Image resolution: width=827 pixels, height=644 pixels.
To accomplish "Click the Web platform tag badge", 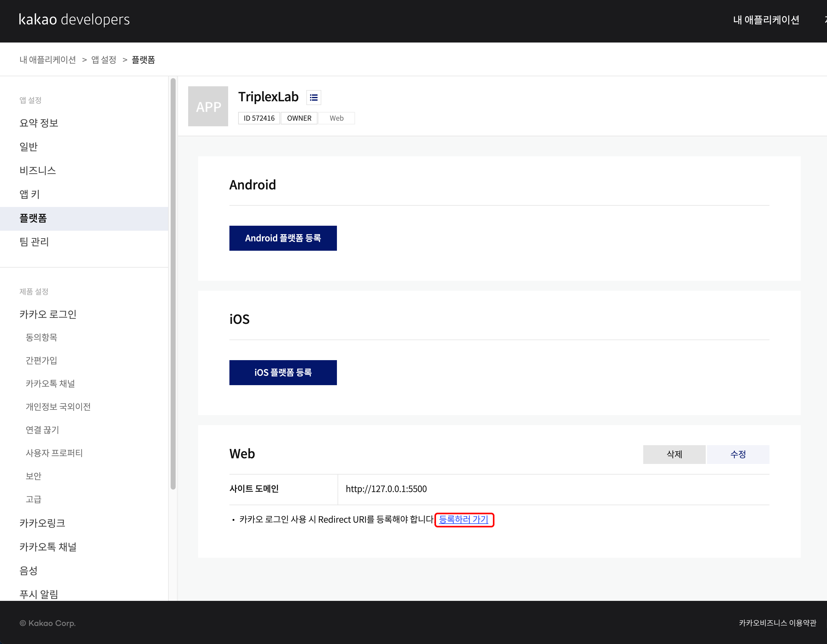I will pyautogui.click(x=336, y=118).
